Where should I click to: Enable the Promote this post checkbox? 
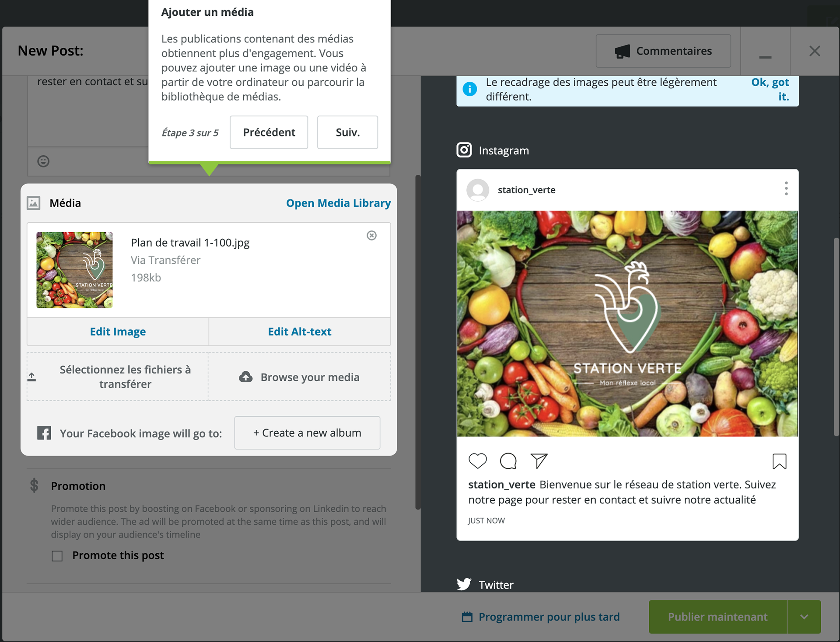click(57, 556)
